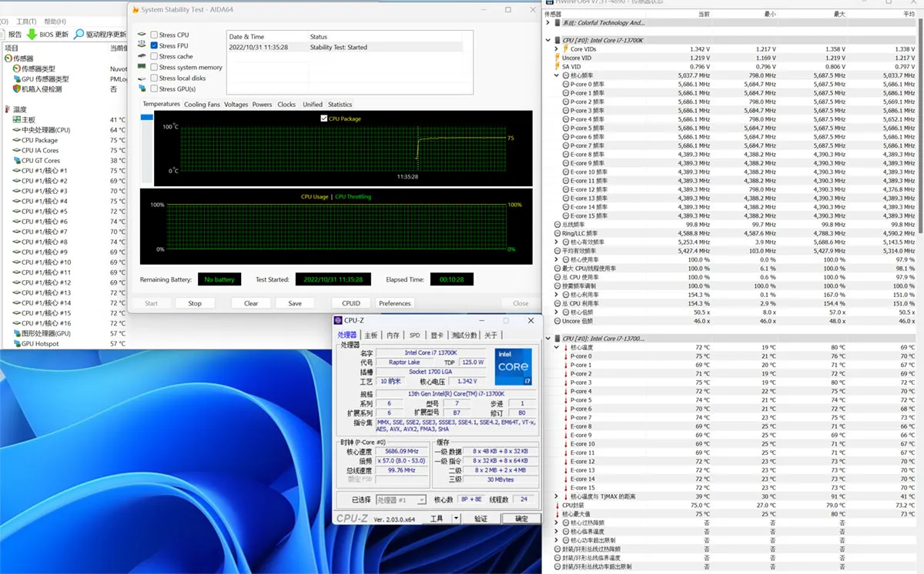Open the Statistics tab in Stability Test
Viewport: 924px width, 574px height.
[340, 105]
